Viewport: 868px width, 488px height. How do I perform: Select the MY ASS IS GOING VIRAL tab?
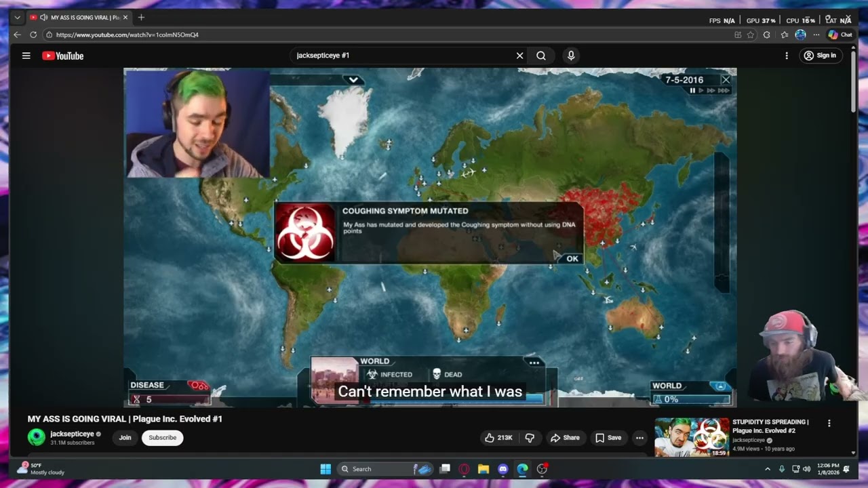(79, 17)
